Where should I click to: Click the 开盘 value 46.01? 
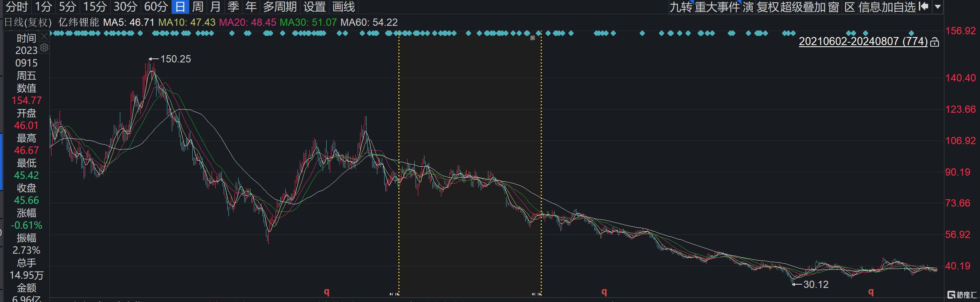click(x=27, y=125)
